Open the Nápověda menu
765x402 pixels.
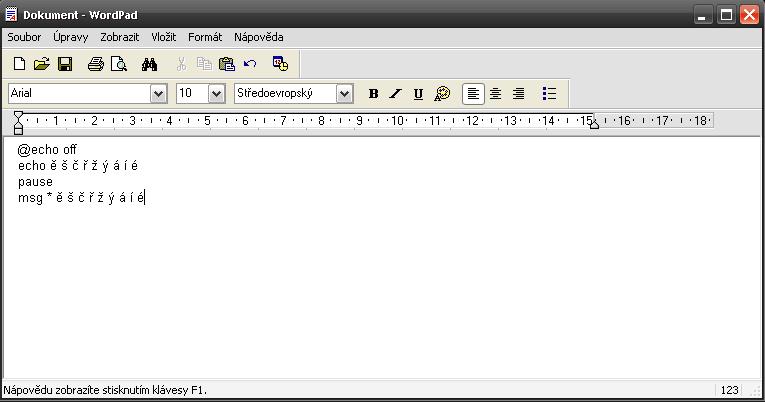tap(259, 37)
